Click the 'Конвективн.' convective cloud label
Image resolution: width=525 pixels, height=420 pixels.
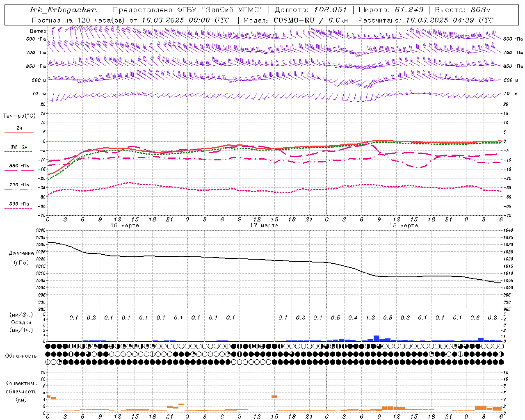(x=21, y=383)
